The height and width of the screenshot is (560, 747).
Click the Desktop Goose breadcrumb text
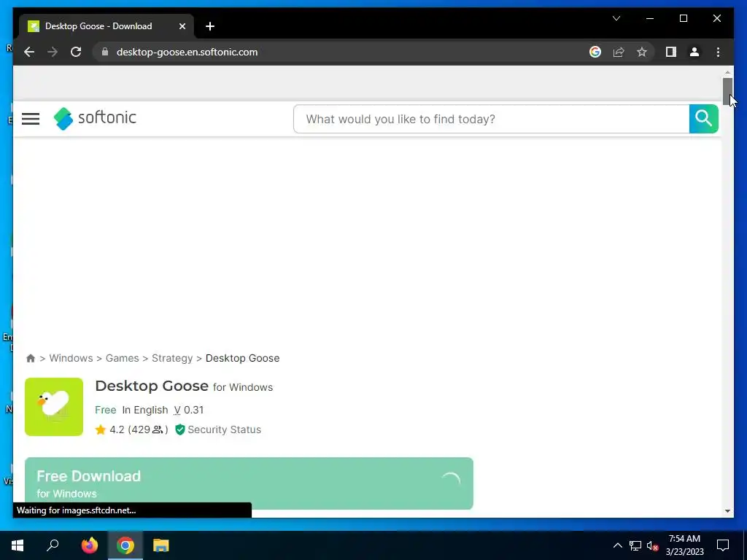click(242, 358)
